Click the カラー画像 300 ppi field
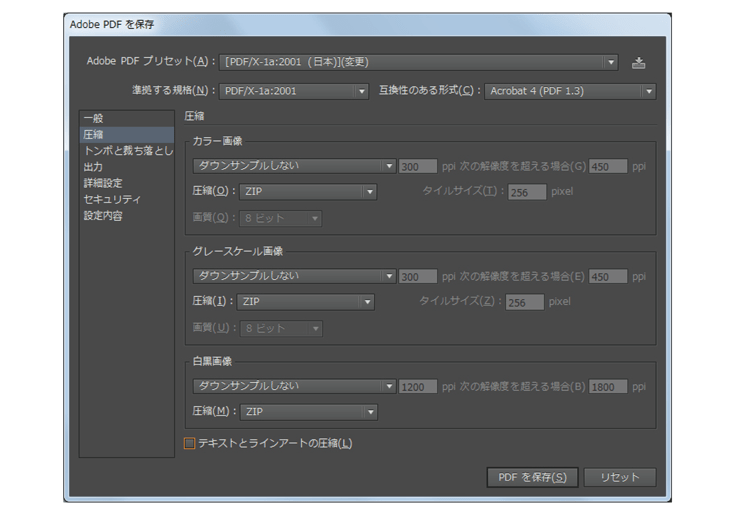The image size is (735, 515). pos(418,166)
